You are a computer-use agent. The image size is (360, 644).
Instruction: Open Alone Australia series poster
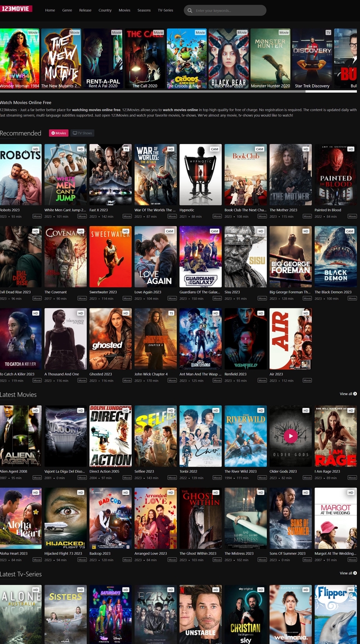tap(21, 614)
